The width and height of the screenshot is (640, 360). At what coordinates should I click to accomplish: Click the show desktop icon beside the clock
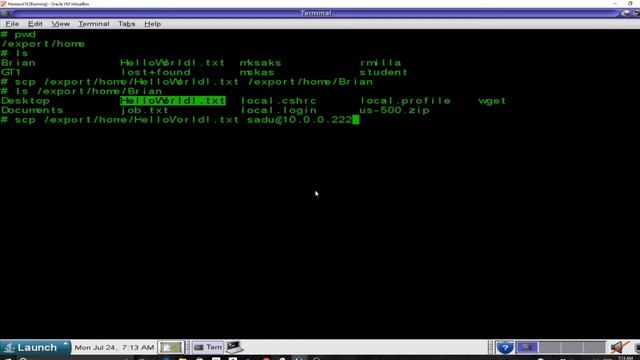170,347
